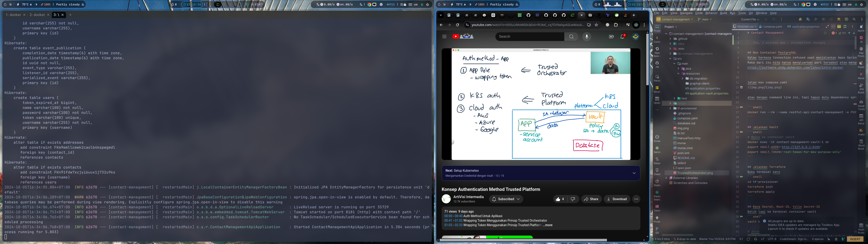Expand video description with ...more
Viewport: 868px width, 244px height.
[547, 225]
